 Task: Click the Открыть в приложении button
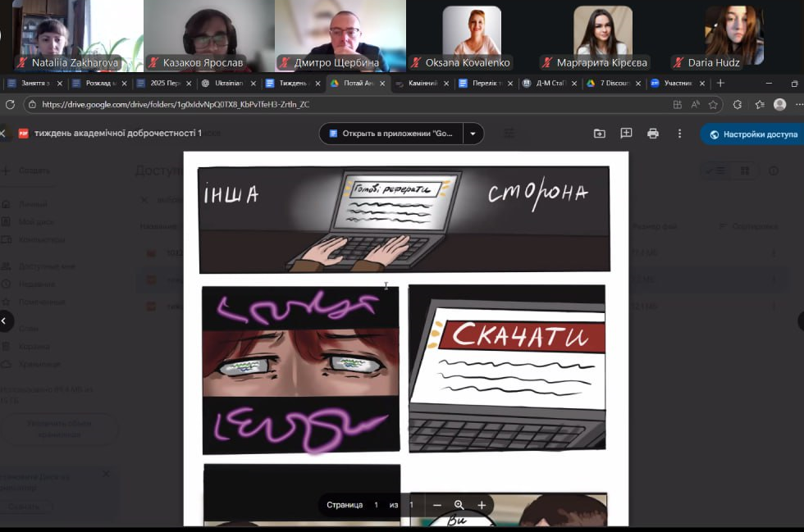point(391,134)
